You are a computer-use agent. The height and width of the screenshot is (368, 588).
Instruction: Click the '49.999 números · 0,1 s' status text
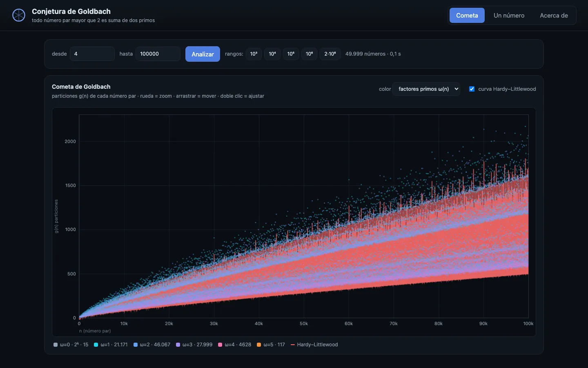[373, 54]
